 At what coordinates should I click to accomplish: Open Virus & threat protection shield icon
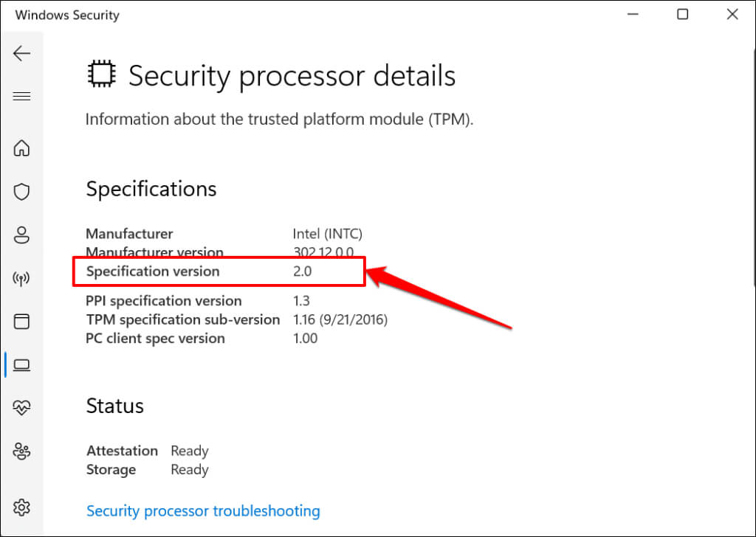click(22, 192)
